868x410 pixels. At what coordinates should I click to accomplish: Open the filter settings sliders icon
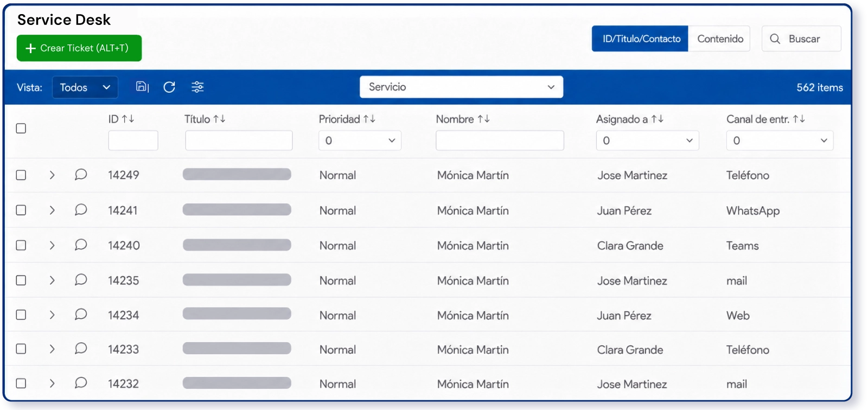point(197,87)
